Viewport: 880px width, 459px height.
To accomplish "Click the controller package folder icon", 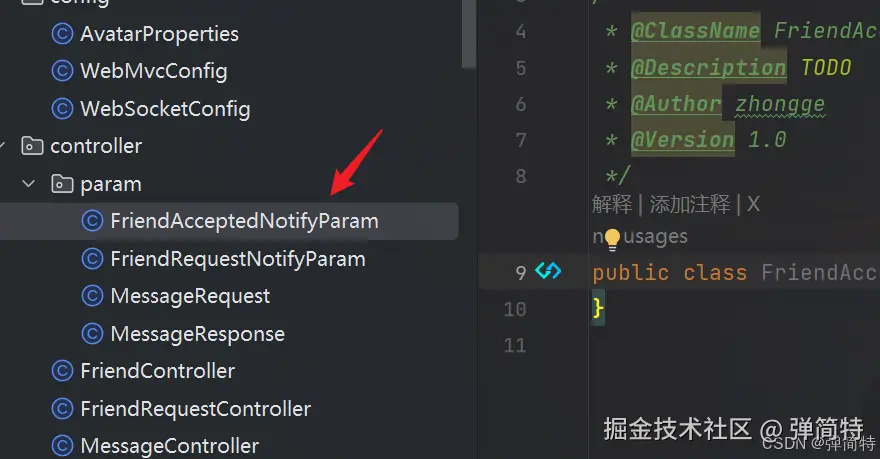I will 32,146.
